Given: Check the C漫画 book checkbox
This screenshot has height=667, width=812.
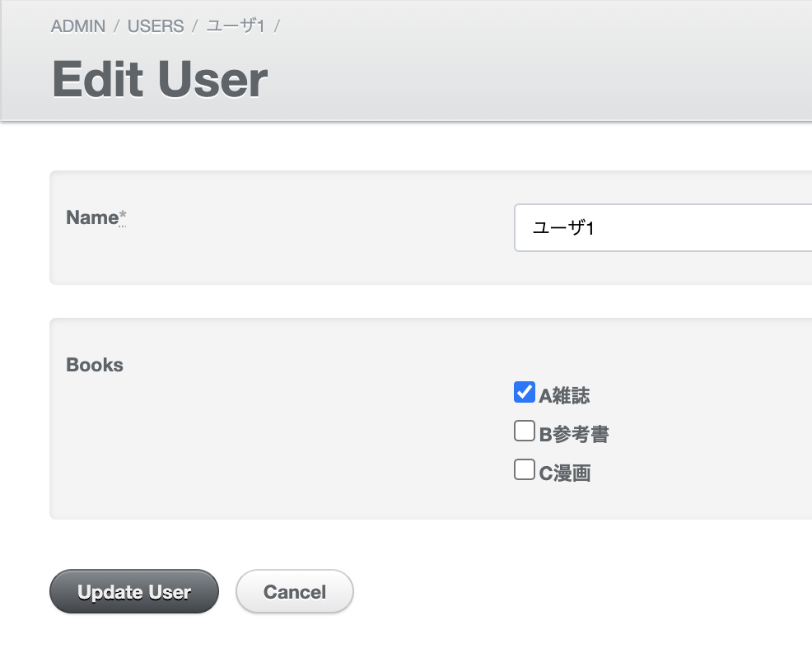Looking at the screenshot, I should [524, 469].
